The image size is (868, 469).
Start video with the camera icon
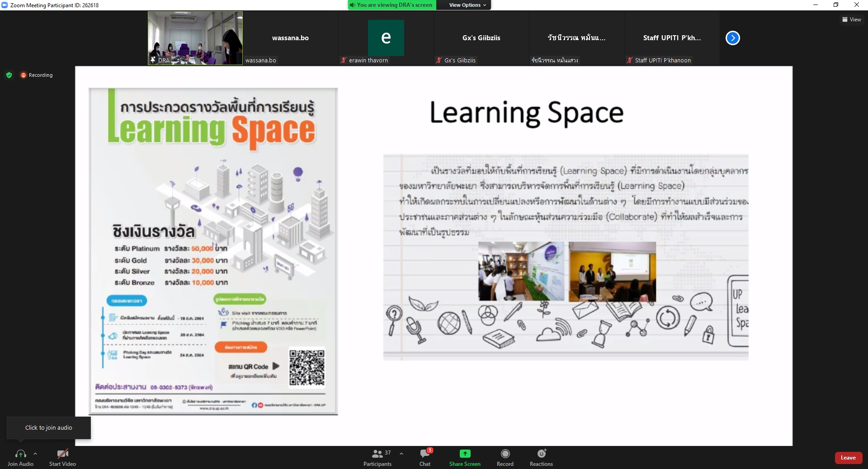(x=62, y=454)
